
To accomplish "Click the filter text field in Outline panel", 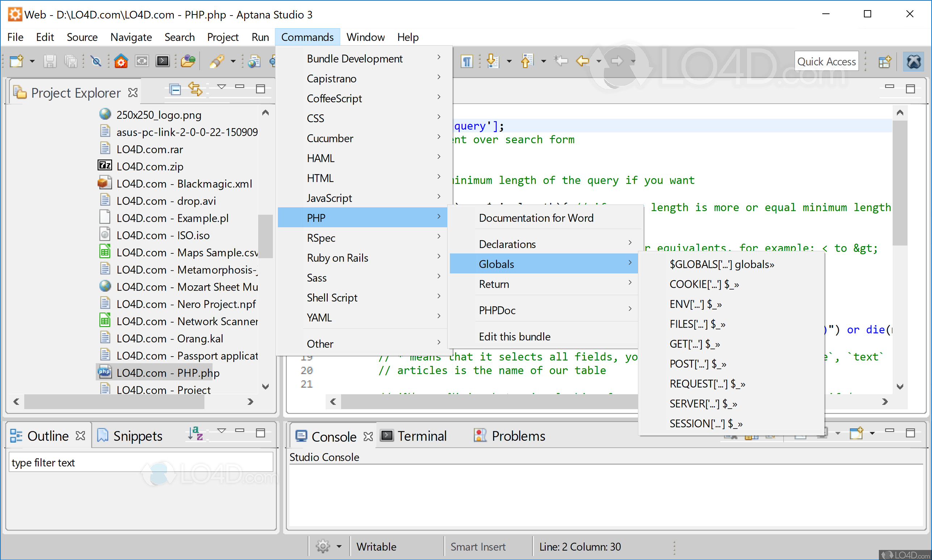I will point(140,462).
